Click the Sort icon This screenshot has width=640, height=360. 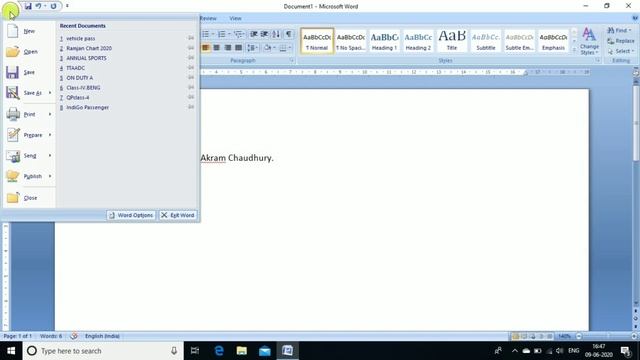tap(276, 34)
